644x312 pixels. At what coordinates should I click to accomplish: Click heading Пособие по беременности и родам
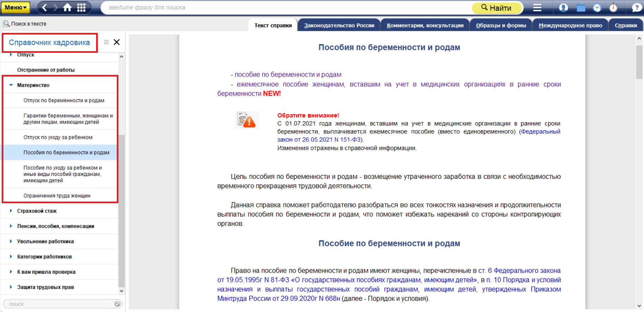[x=389, y=243]
